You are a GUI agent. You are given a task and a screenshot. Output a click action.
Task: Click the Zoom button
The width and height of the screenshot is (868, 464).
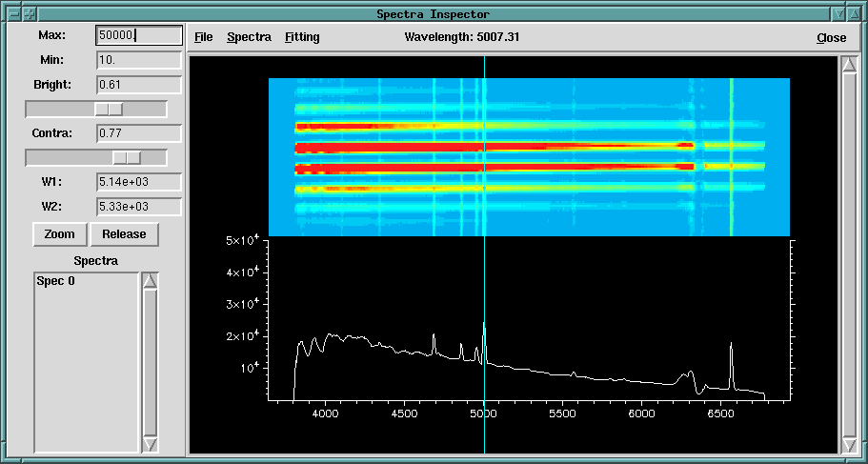click(x=60, y=234)
